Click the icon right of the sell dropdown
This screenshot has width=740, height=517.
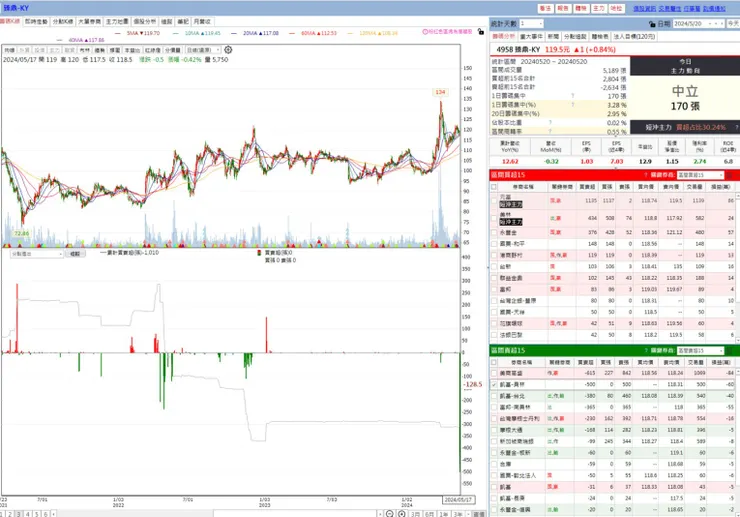coord(730,350)
